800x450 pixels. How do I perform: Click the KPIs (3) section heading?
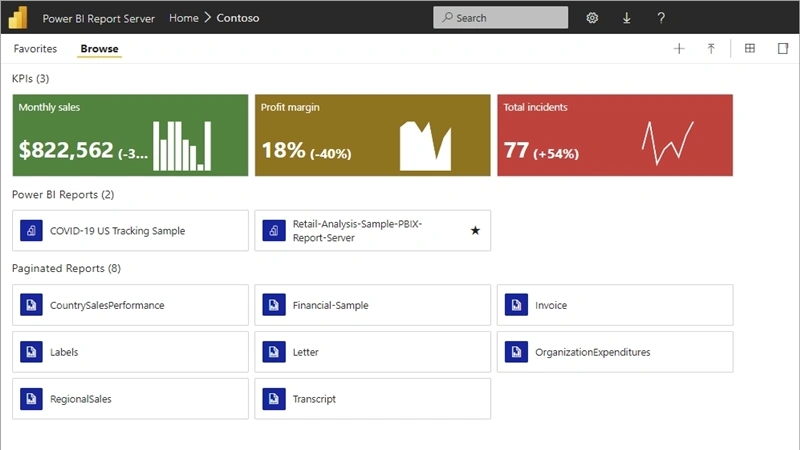(31, 79)
